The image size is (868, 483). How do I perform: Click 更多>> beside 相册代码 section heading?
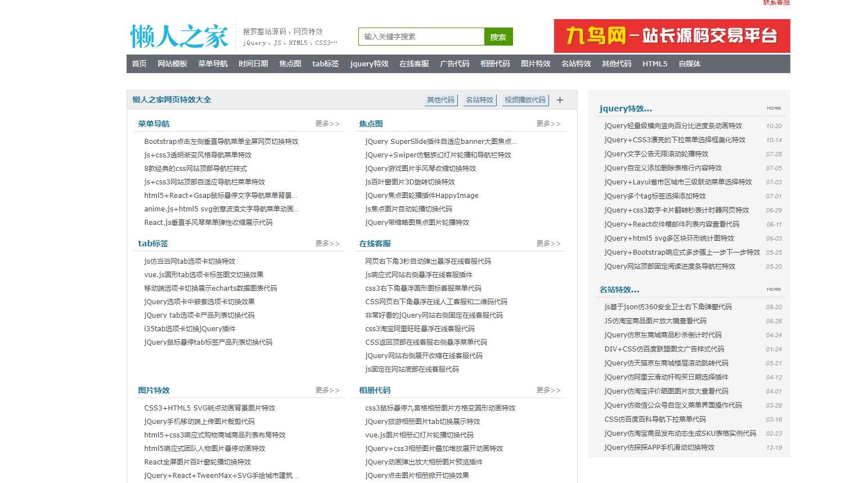pos(548,390)
